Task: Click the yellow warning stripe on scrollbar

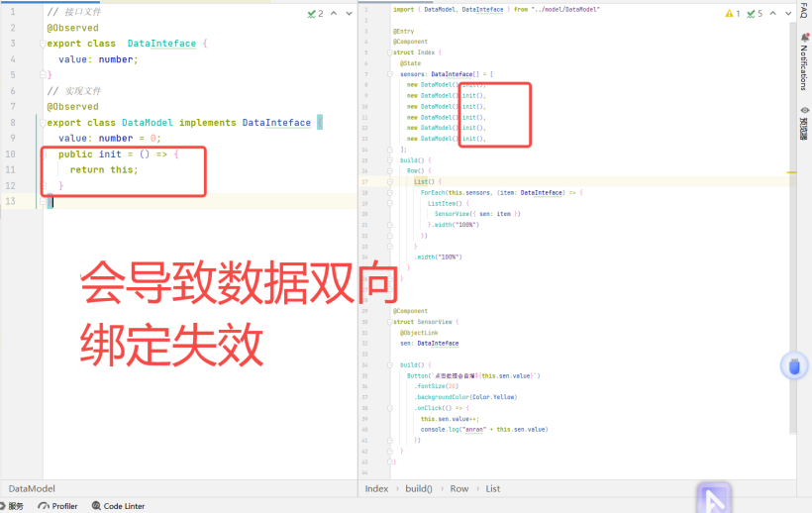Action: (x=792, y=172)
